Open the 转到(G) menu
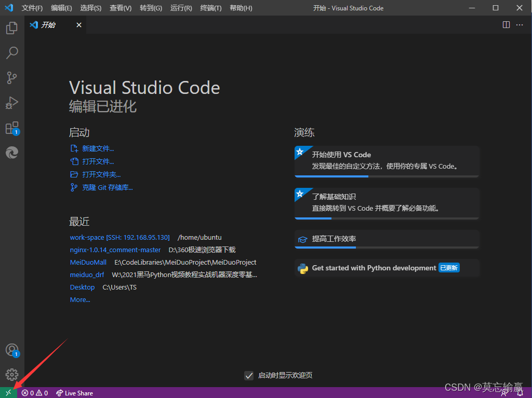Viewport: 532px width, 398px height. [151, 8]
